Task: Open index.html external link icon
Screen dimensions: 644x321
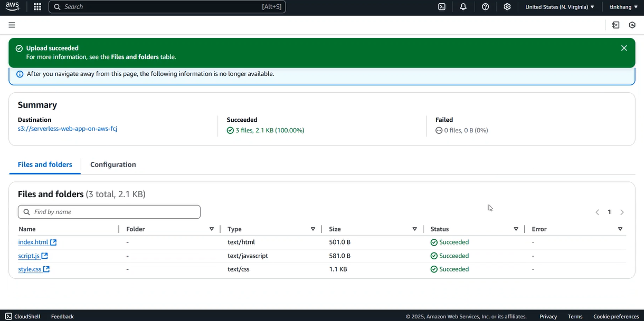Action: point(53,242)
